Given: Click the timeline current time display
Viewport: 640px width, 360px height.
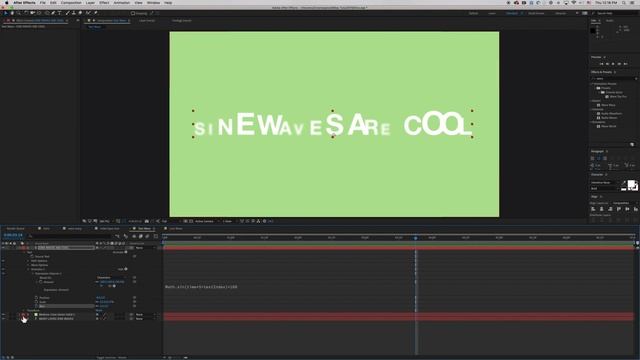Looking at the screenshot, I should pos(13,235).
